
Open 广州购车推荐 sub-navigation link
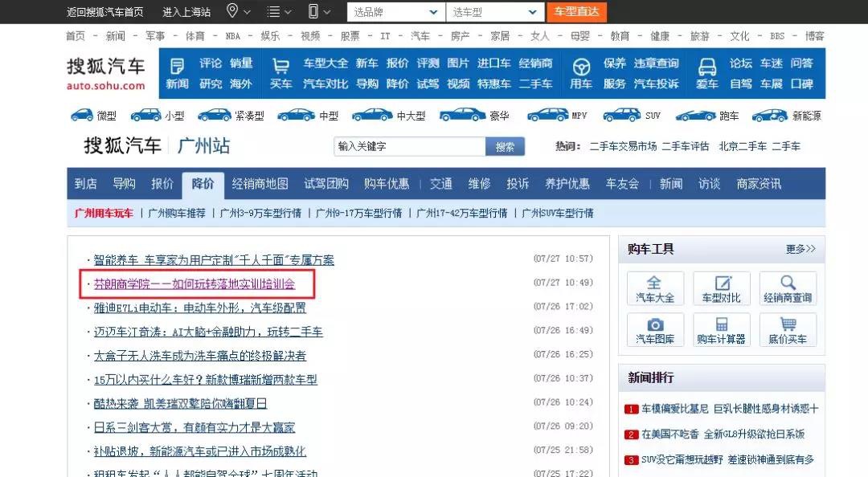tap(177, 213)
